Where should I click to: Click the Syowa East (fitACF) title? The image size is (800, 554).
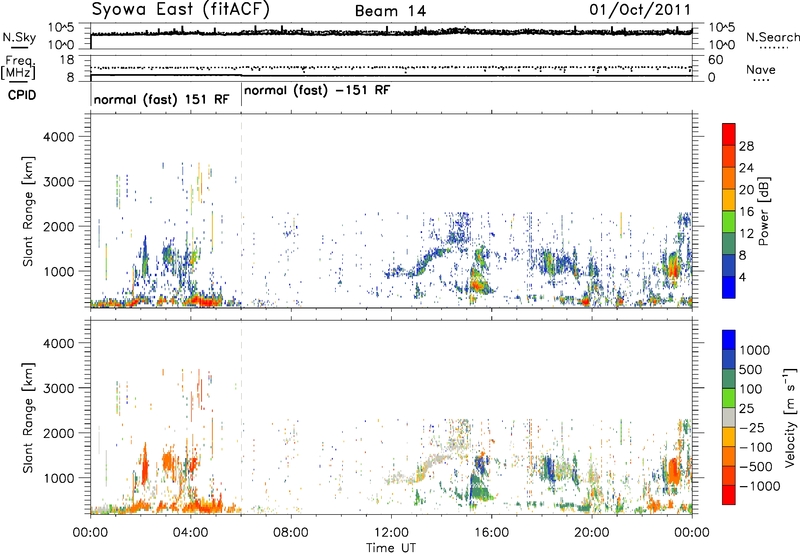[181, 9]
